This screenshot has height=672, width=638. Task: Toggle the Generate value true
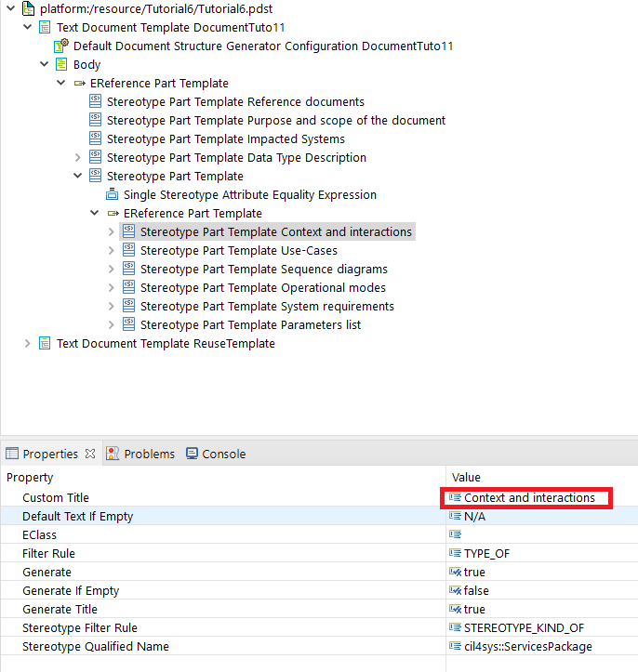(x=474, y=573)
